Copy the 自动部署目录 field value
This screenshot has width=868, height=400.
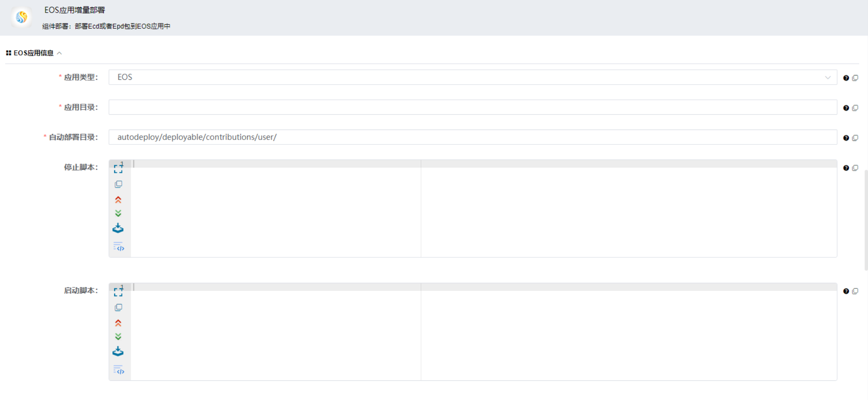(x=855, y=137)
